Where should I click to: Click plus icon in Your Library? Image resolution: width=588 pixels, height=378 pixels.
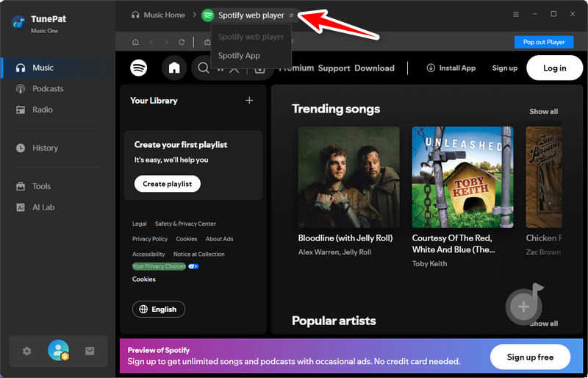[249, 100]
